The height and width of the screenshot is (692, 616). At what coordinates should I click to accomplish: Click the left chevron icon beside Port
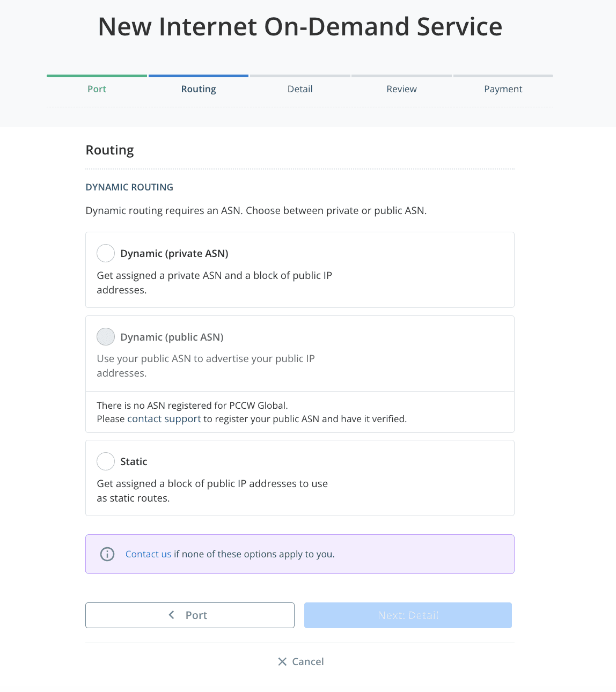[172, 615]
